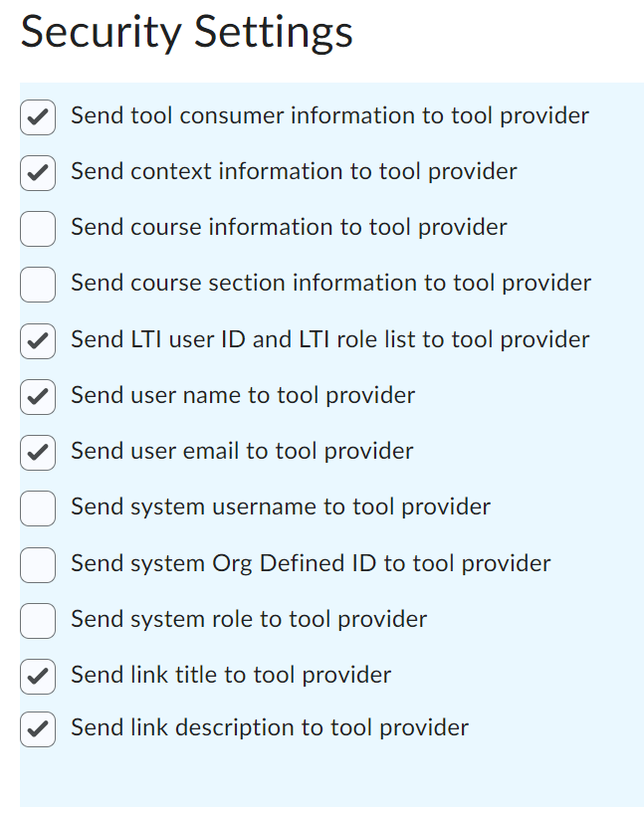Enable Send course information to tool provider

click(x=38, y=229)
